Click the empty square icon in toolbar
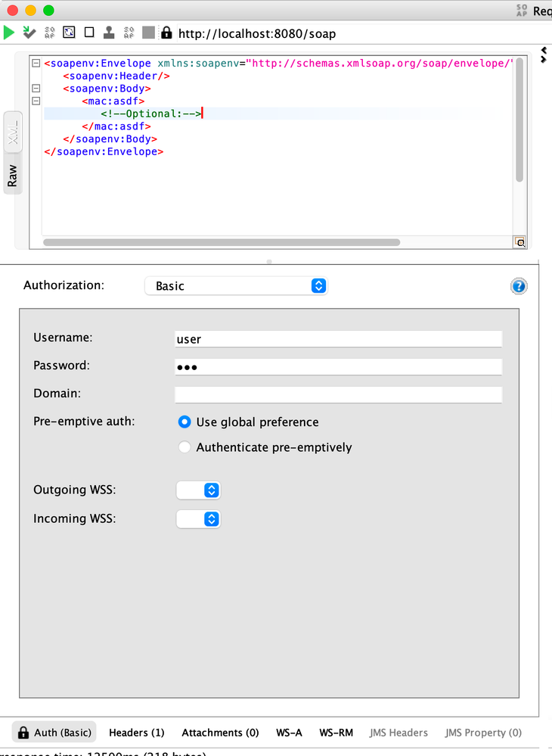This screenshot has height=756, width=552. 89,33
